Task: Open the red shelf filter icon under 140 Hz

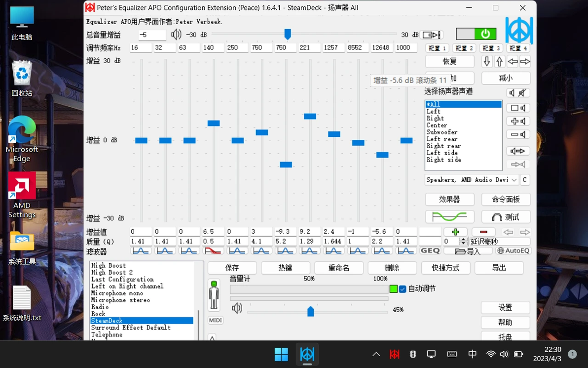Action: click(214, 250)
